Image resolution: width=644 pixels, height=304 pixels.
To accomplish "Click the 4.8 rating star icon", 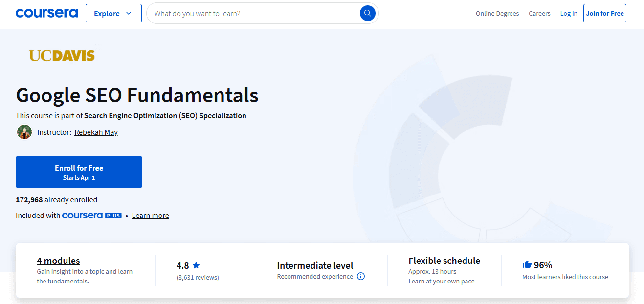I will [x=196, y=265].
